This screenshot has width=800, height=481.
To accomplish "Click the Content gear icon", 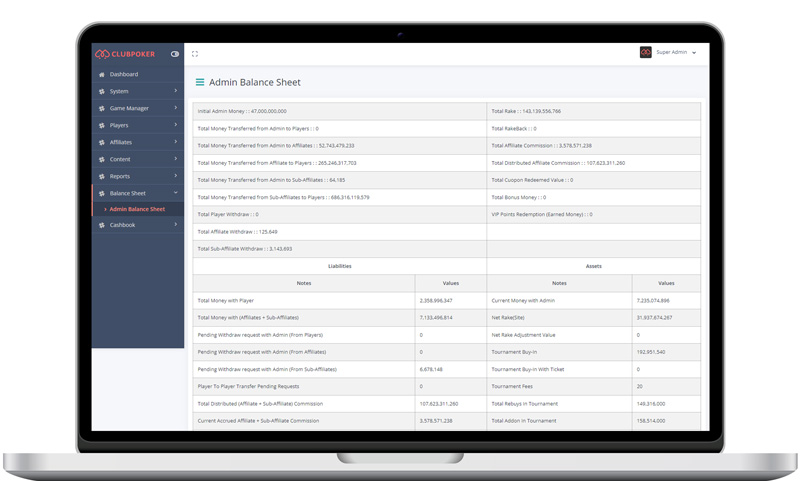I will (x=102, y=159).
